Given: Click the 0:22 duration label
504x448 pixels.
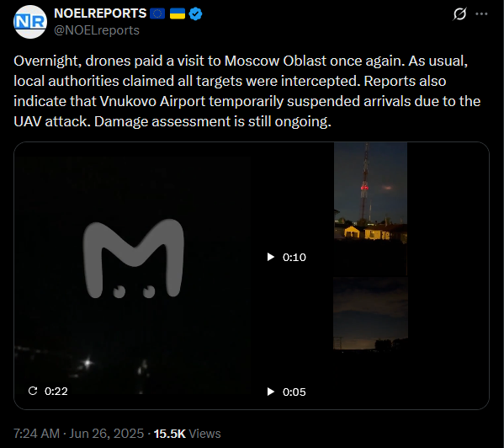Looking at the screenshot, I should tap(56, 391).
